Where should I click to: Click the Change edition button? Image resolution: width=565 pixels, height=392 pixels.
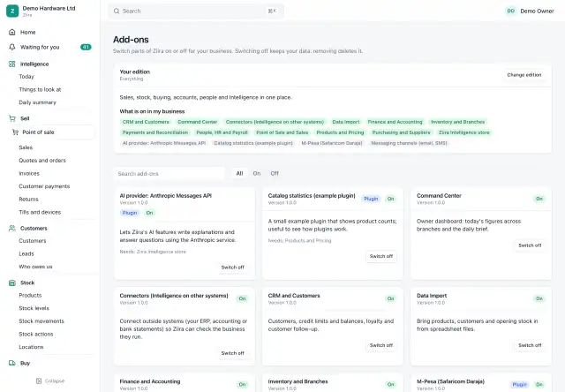(524, 75)
